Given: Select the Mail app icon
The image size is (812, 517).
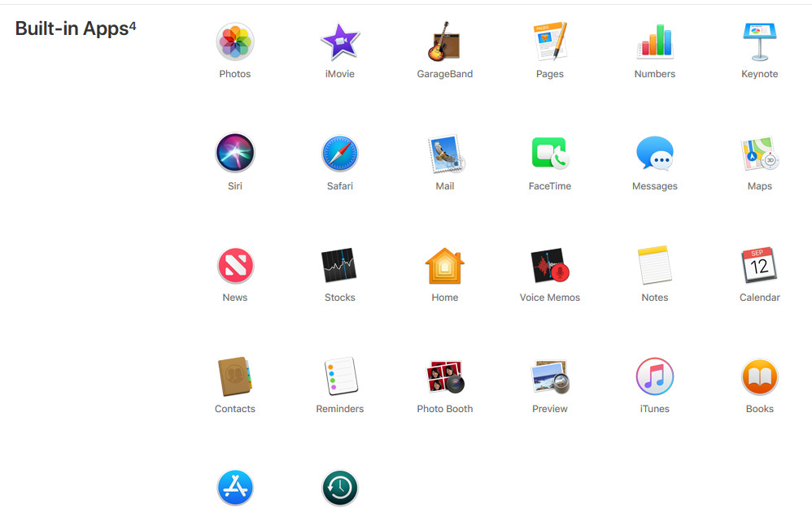Looking at the screenshot, I should point(444,153).
